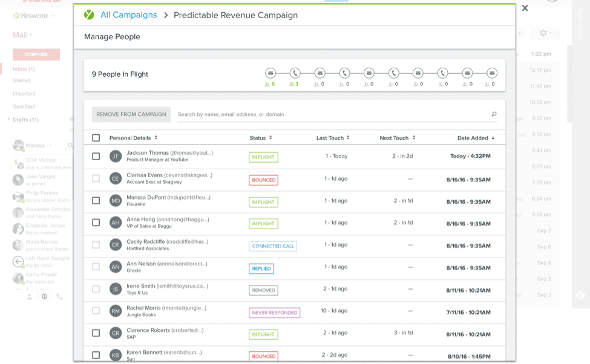Viewport: 590px width, 364px height.
Task: Click the All Campaigns breadcrumb link
Action: (128, 15)
